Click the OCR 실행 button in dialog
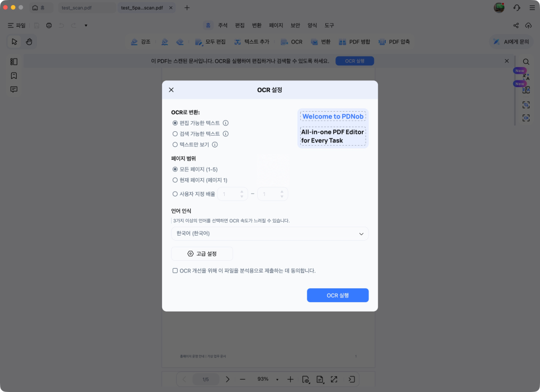Screen dimensions: 540x392 pos(338,295)
